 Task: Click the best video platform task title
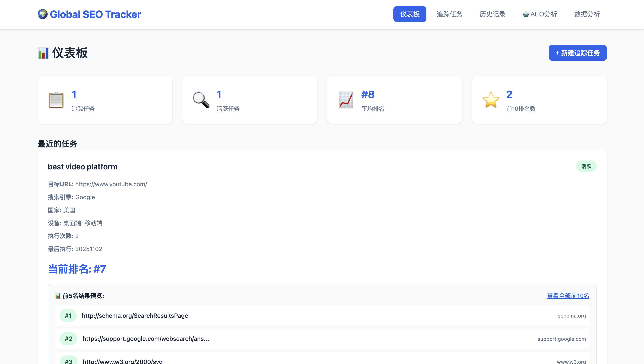coord(82,167)
